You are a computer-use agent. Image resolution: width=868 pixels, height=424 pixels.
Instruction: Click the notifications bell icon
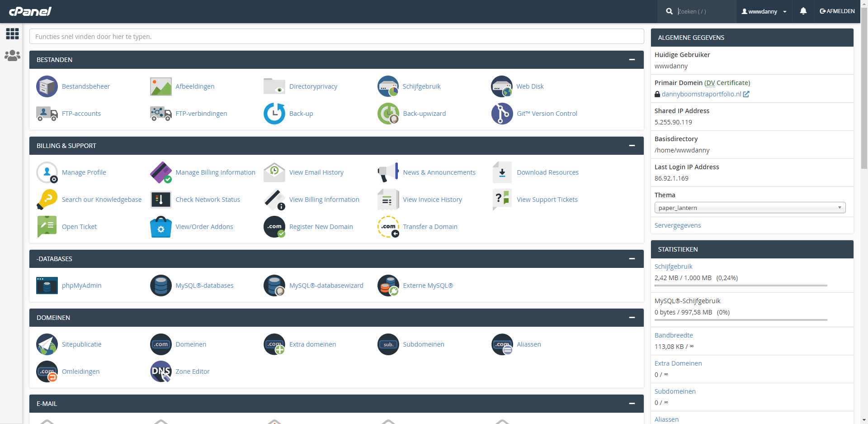803,11
